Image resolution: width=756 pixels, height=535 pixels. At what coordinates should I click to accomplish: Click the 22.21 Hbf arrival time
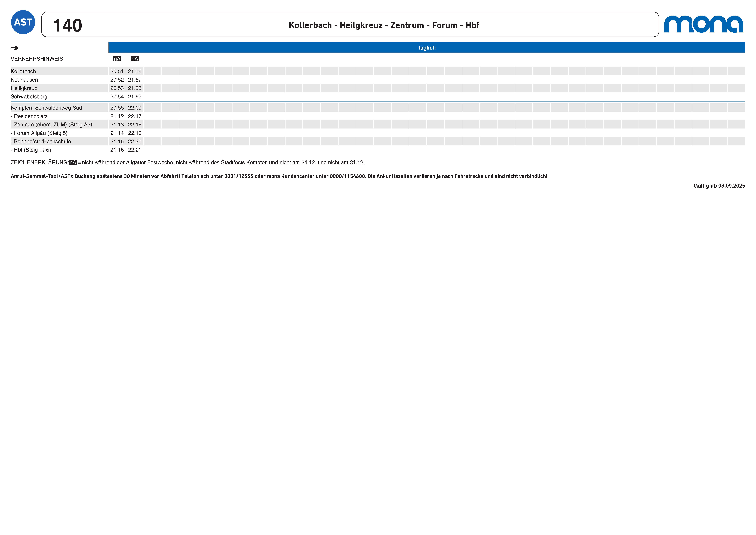[135, 150]
